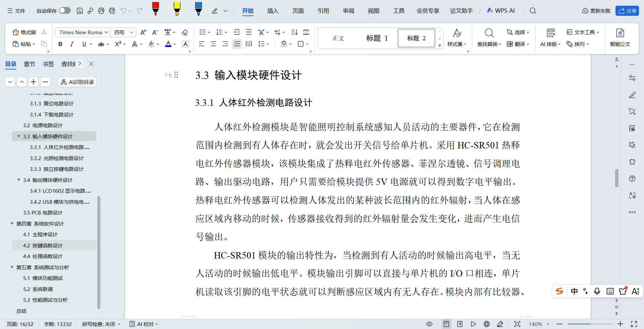
Task: Open the 查找替换 find and replace tool
Action: coord(489,38)
